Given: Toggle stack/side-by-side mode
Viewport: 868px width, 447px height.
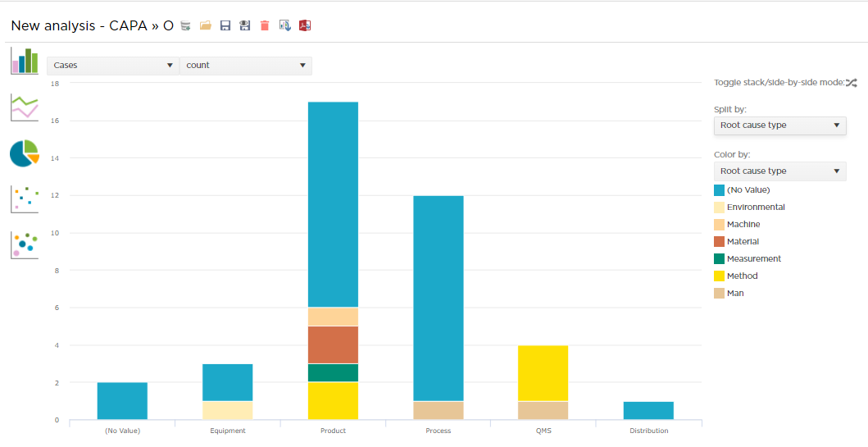Looking at the screenshot, I should (851, 82).
